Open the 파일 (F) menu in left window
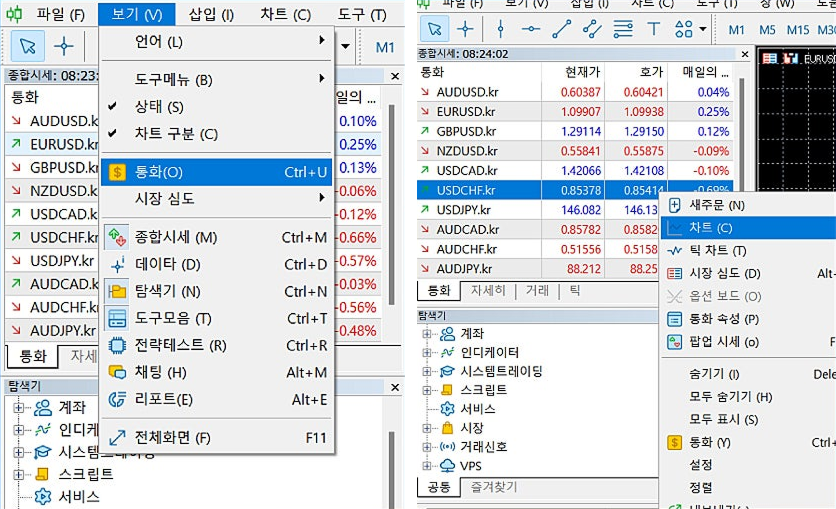This screenshot has height=509, width=836. coord(60,14)
